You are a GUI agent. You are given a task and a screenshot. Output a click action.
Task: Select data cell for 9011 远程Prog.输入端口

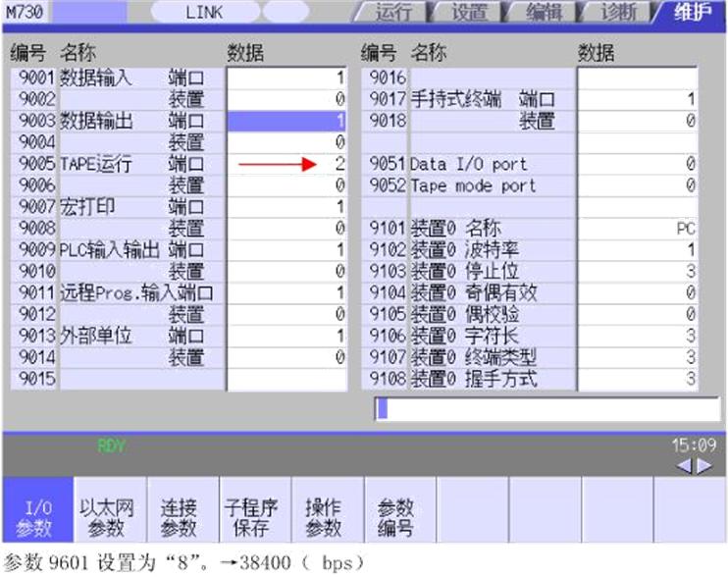286,292
